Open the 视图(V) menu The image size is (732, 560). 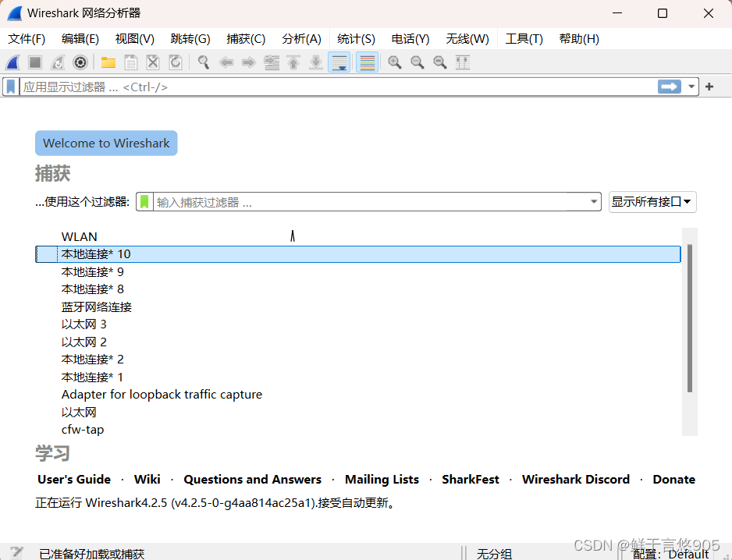[x=135, y=39]
